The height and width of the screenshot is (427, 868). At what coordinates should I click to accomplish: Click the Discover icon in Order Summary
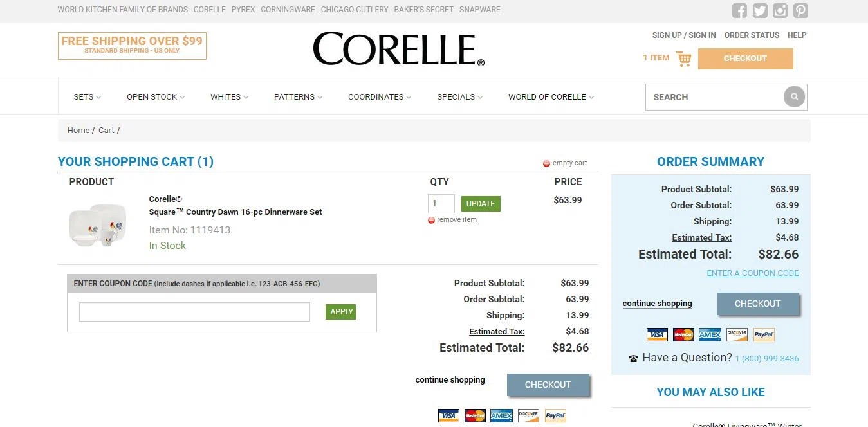tap(737, 334)
